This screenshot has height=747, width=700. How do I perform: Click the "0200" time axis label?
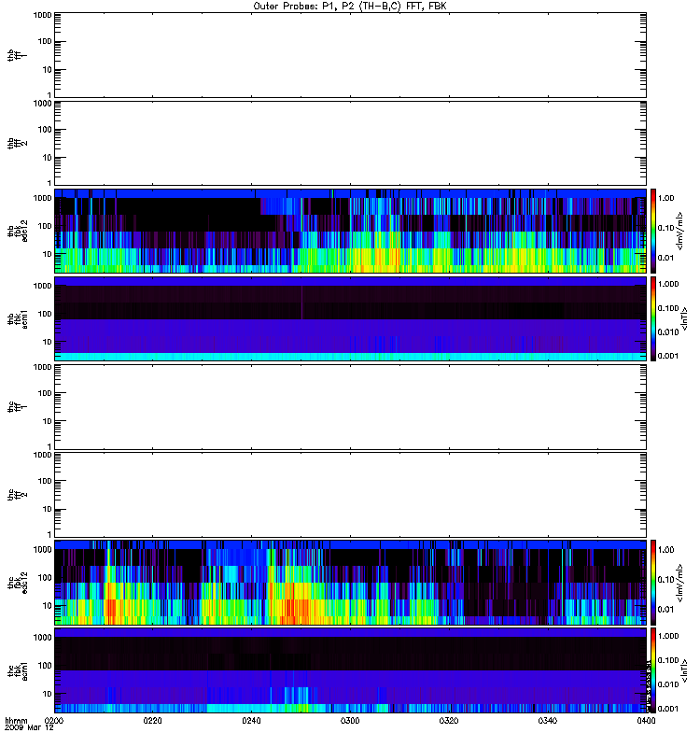[x=54, y=721]
